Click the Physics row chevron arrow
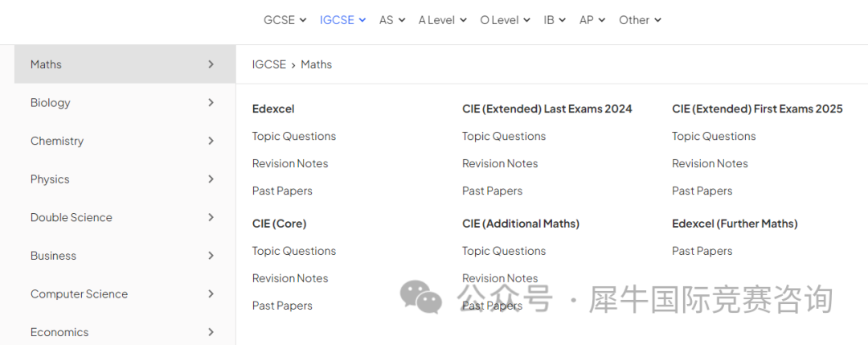The image size is (868, 345). (211, 179)
